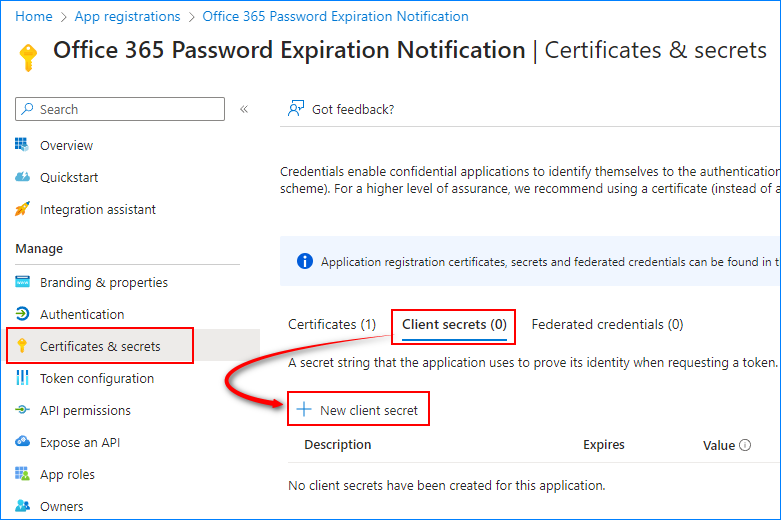Open Overview in the side menu

(66, 145)
